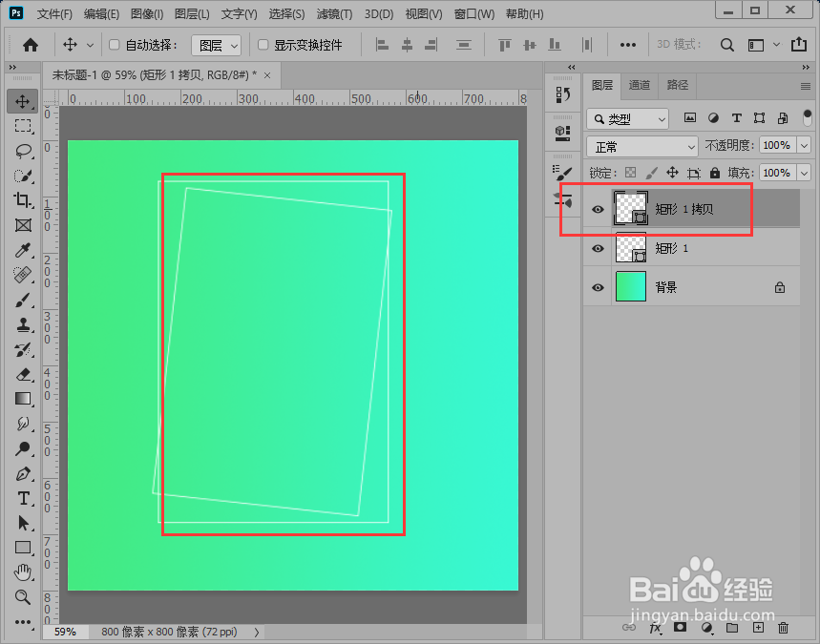820x644 pixels.
Task: Open the 图层 auto-select dropdown
Action: (x=216, y=46)
